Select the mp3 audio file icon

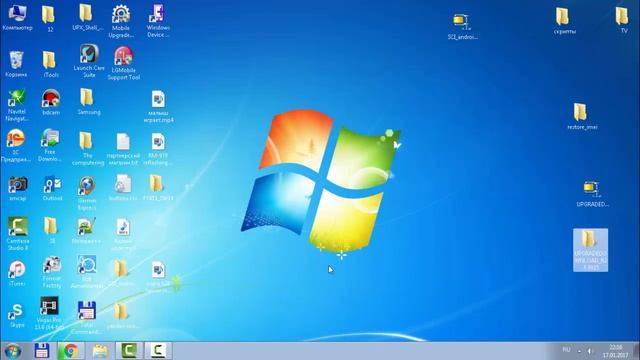coord(123,235)
